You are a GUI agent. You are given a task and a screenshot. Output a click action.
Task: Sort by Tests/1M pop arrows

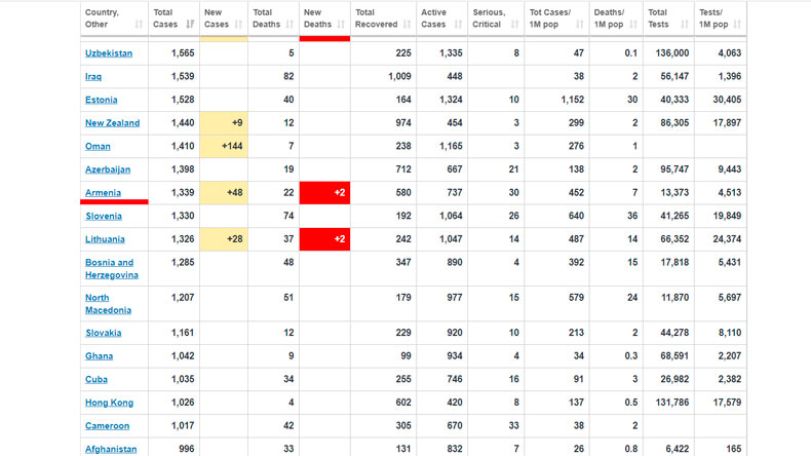(x=737, y=24)
